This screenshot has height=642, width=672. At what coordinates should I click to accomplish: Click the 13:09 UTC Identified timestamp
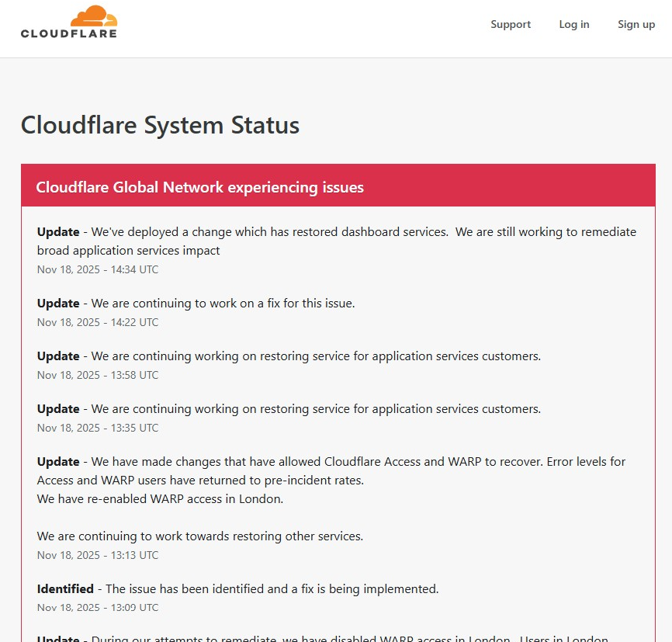pos(98,608)
